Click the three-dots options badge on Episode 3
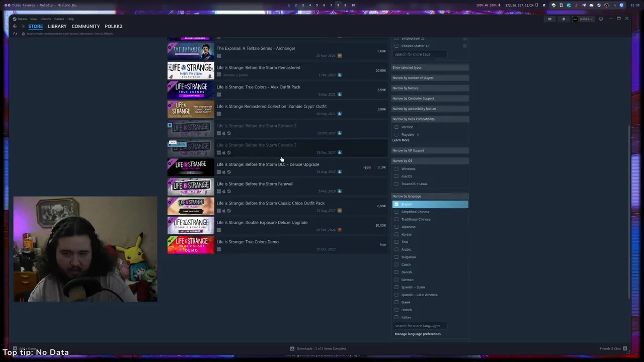 pyautogui.click(x=173, y=143)
